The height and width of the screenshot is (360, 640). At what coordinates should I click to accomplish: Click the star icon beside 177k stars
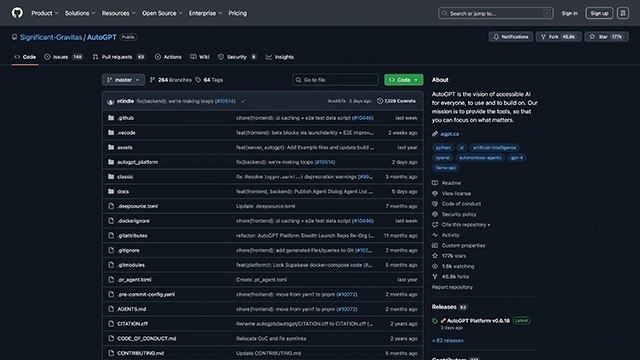click(x=435, y=256)
